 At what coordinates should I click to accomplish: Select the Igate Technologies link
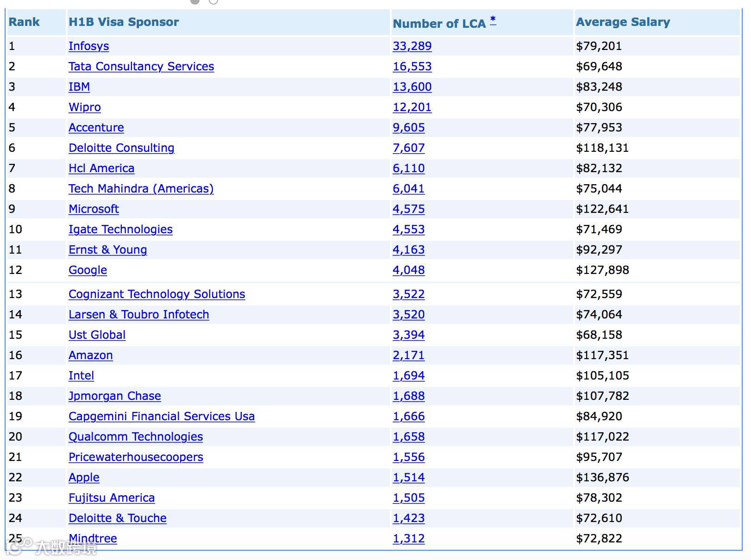click(x=120, y=230)
